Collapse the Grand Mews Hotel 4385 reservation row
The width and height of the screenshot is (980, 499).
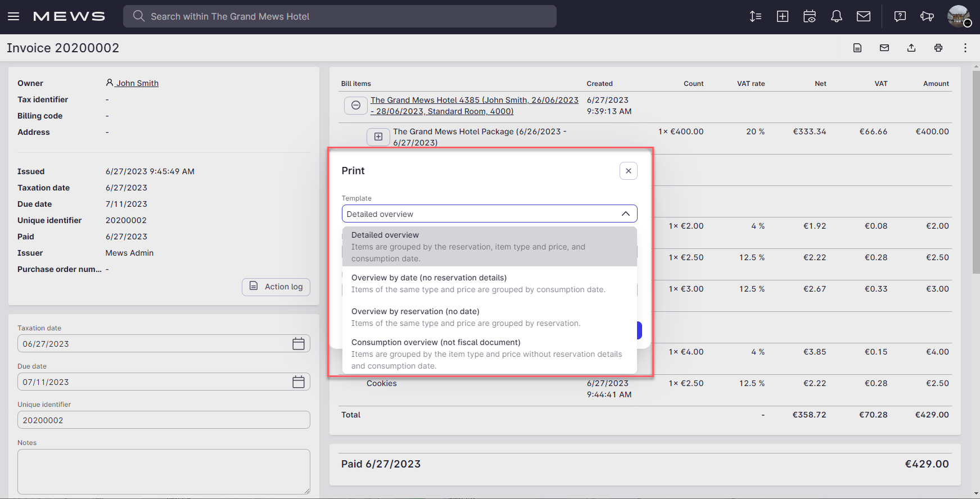(x=356, y=105)
